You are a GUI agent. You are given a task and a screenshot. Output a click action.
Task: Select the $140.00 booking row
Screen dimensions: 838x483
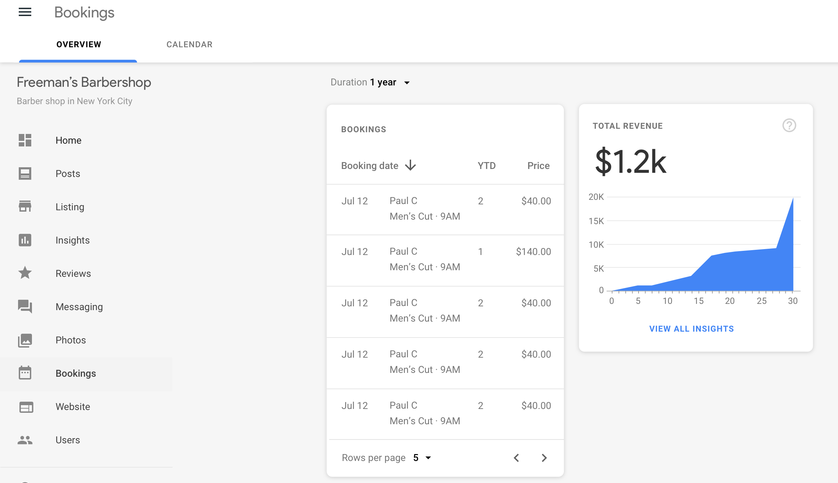tap(445, 260)
